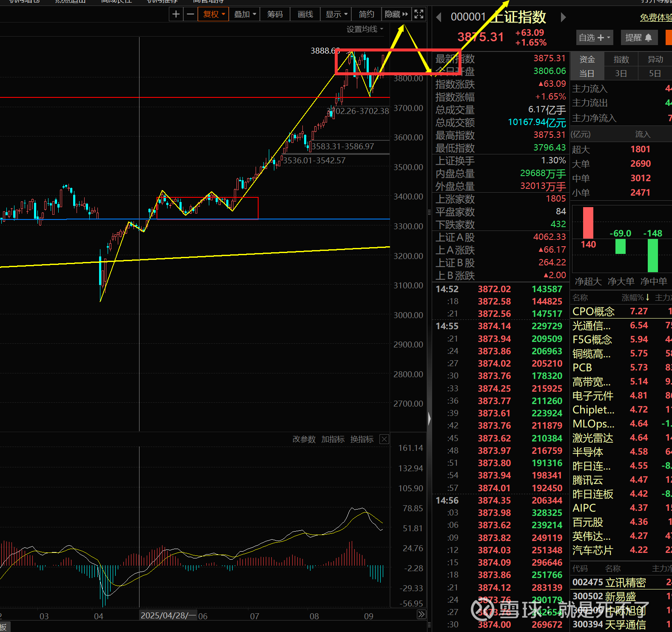Click the 超大 inflow value 1801
The image size is (672, 632).
tap(641, 149)
